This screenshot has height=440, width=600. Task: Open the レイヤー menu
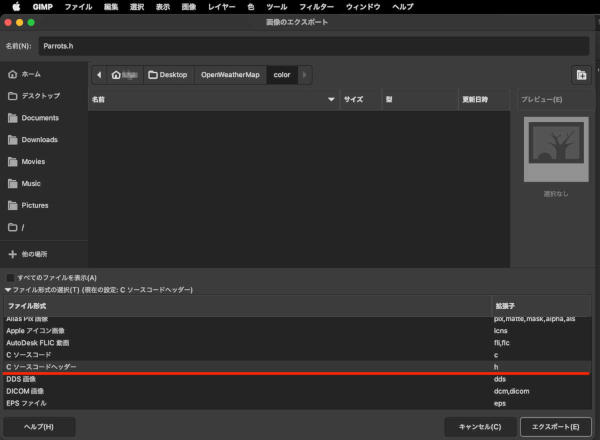click(x=222, y=7)
